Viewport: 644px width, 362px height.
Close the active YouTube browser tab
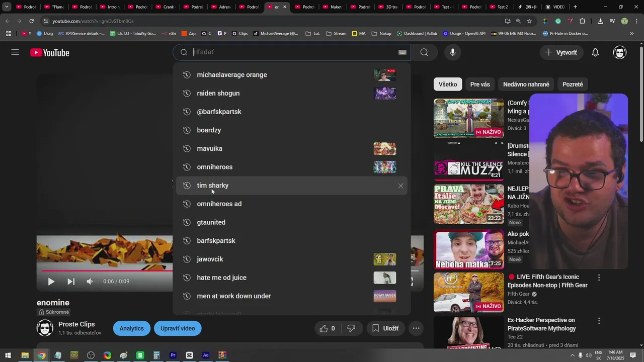[285, 7]
